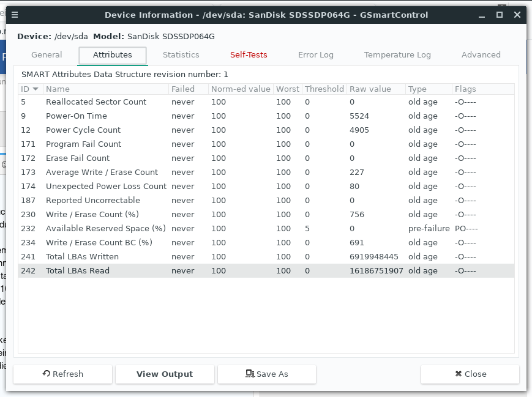This screenshot has width=532, height=397.
Task: Open the Statistics tab
Action: click(x=181, y=54)
